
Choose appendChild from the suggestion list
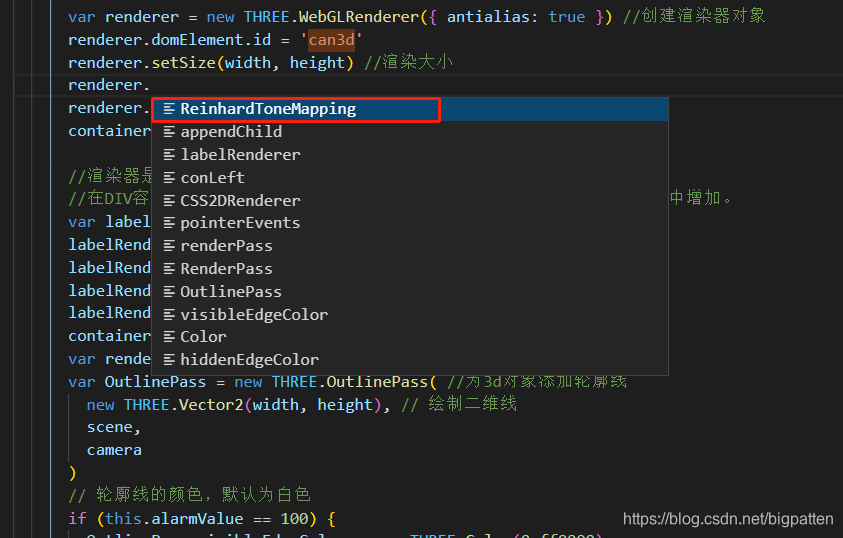[x=410, y=132]
